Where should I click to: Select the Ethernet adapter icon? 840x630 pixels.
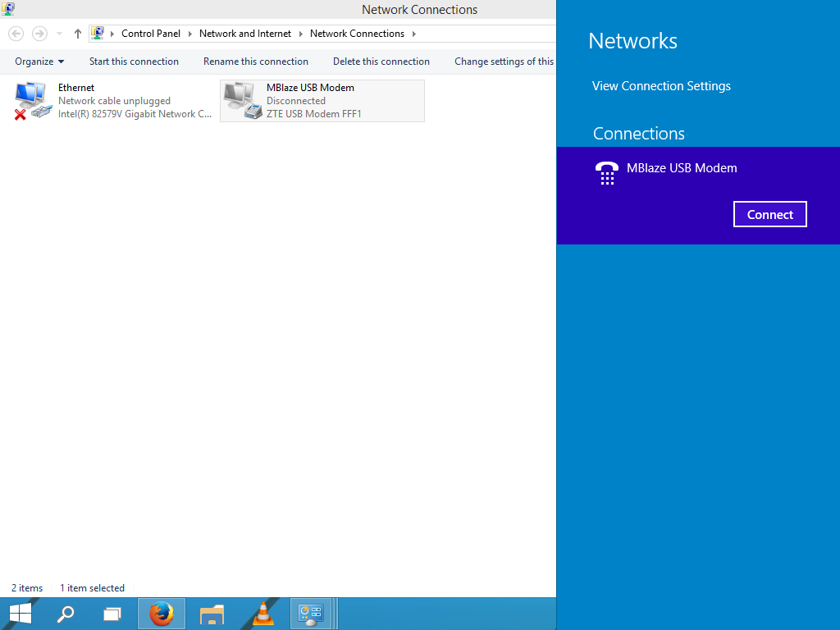33,101
